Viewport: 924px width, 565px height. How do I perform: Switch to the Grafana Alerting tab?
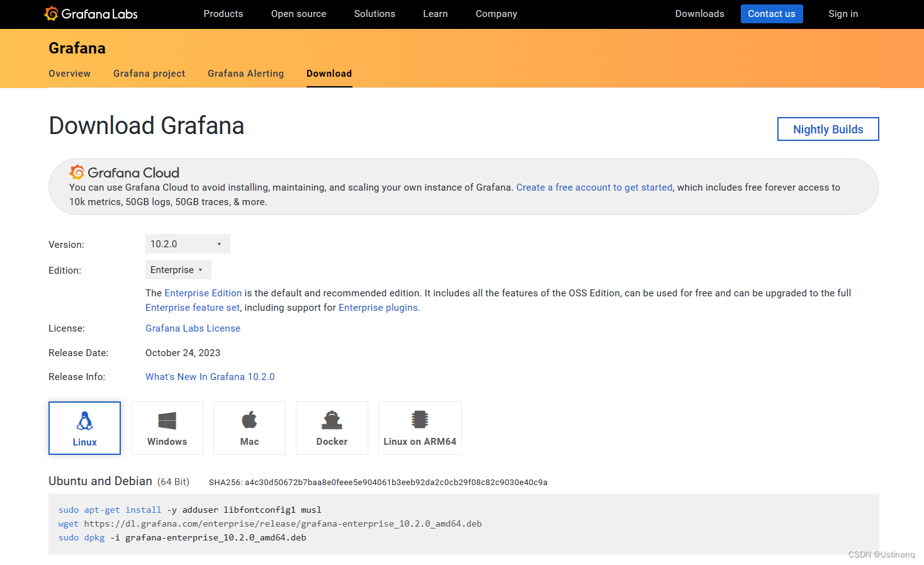click(x=245, y=74)
